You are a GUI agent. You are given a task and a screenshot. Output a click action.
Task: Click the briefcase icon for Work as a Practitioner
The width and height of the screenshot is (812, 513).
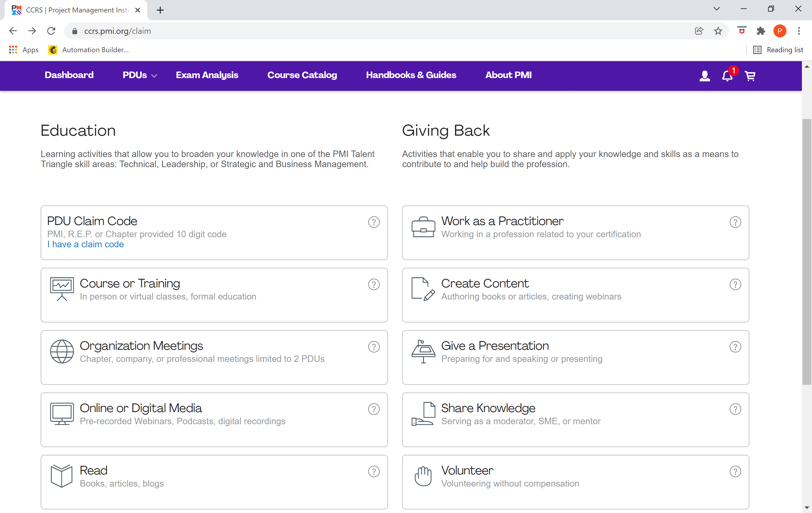[423, 227]
